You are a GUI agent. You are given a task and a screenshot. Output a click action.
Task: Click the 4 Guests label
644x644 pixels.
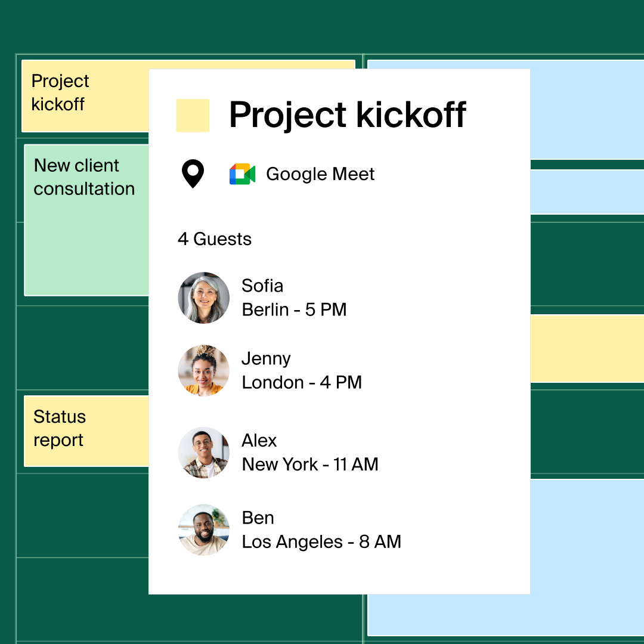tap(215, 239)
